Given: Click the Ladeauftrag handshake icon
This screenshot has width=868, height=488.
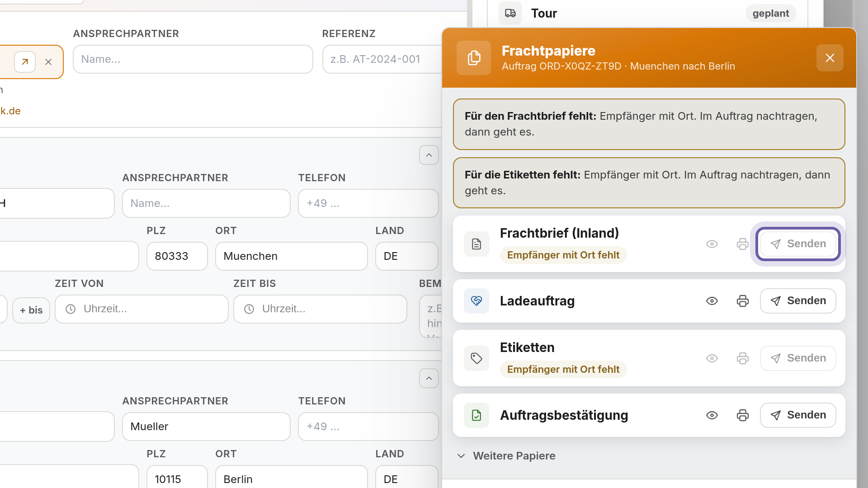Looking at the screenshot, I should [476, 301].
